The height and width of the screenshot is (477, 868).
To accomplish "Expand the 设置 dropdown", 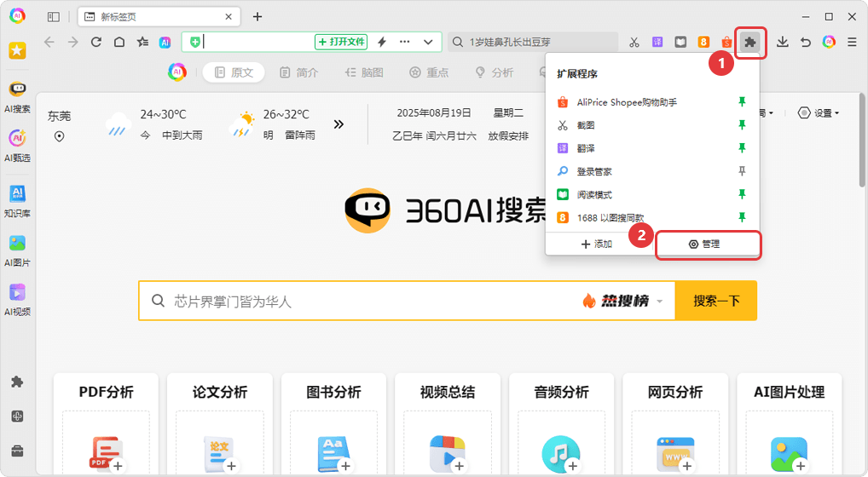I will (x=819, y=112).
